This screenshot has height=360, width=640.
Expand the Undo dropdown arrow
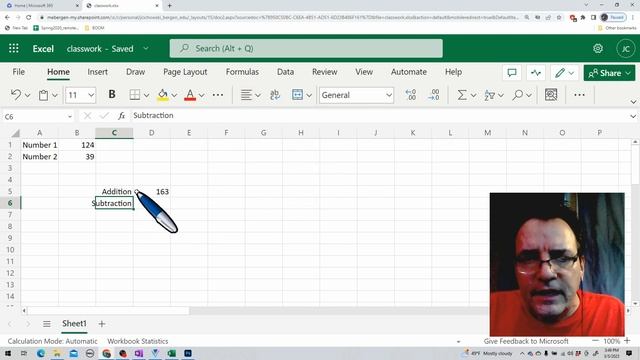point(27,96)
